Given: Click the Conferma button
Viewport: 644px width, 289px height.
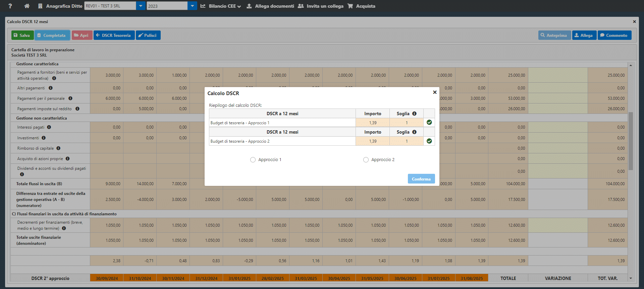Looking at the screenshot, I should (421, 179).
